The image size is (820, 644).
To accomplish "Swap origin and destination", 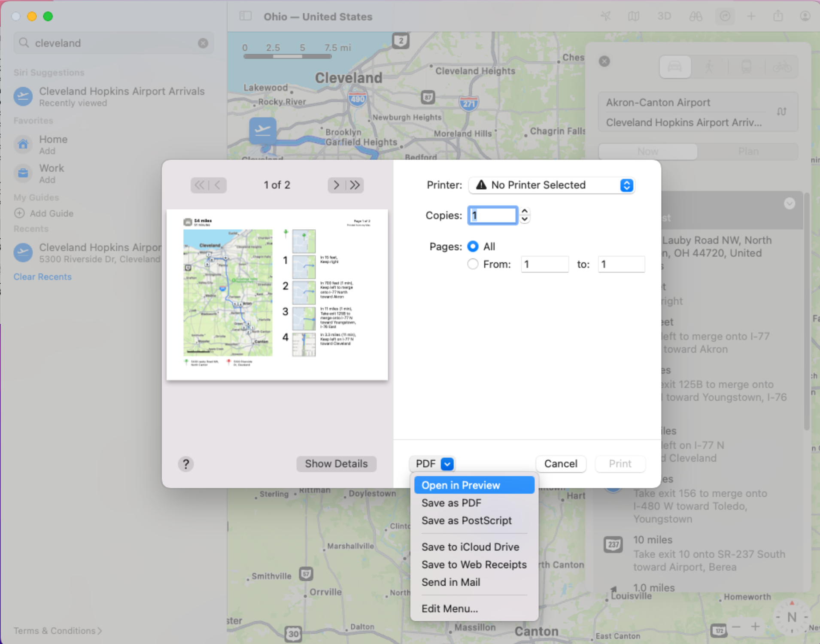I will pos(782,112).
